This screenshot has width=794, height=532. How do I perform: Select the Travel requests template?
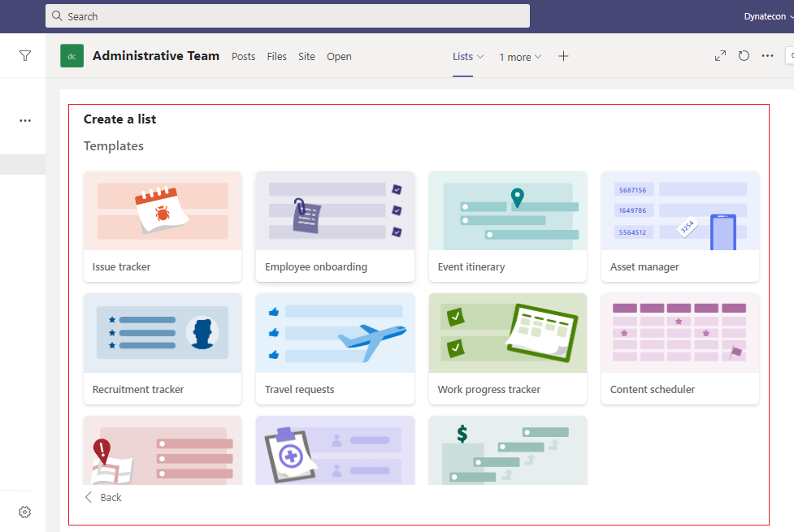(335, 349)
